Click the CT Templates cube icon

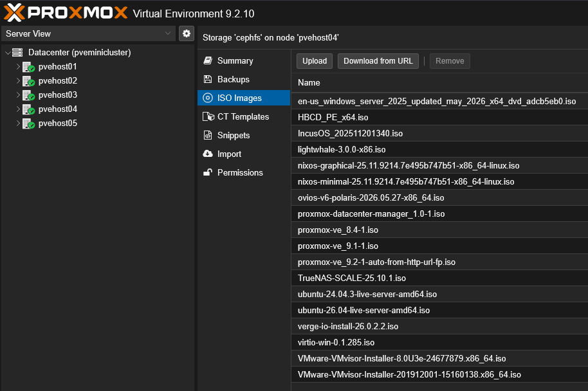click(208, 116)
